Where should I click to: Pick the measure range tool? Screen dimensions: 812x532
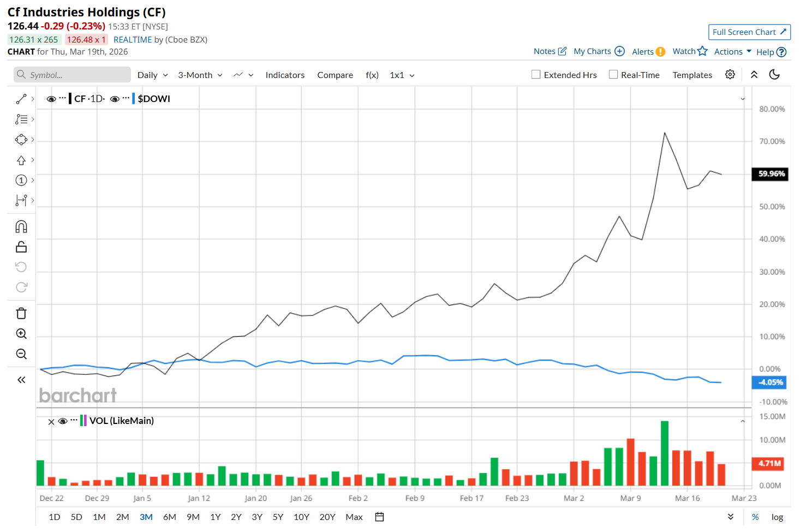pos(21,200)
